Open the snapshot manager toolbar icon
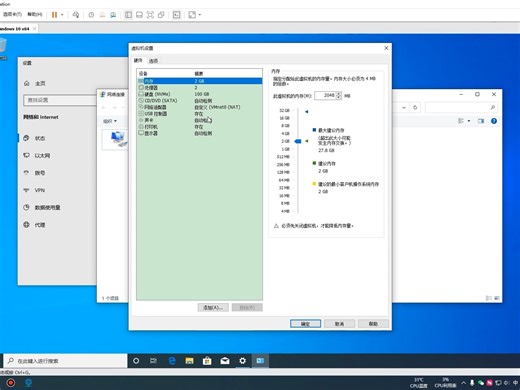 tap(113, 15)
